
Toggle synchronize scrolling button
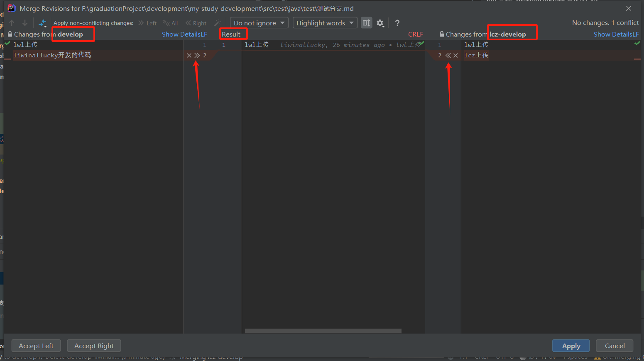[366, 23]
